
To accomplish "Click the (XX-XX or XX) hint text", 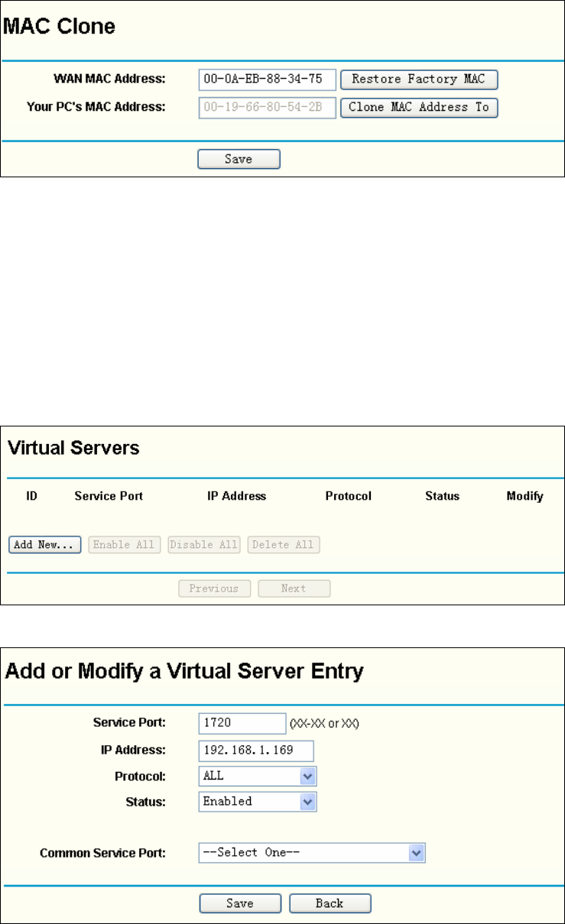I will point(325,724).
